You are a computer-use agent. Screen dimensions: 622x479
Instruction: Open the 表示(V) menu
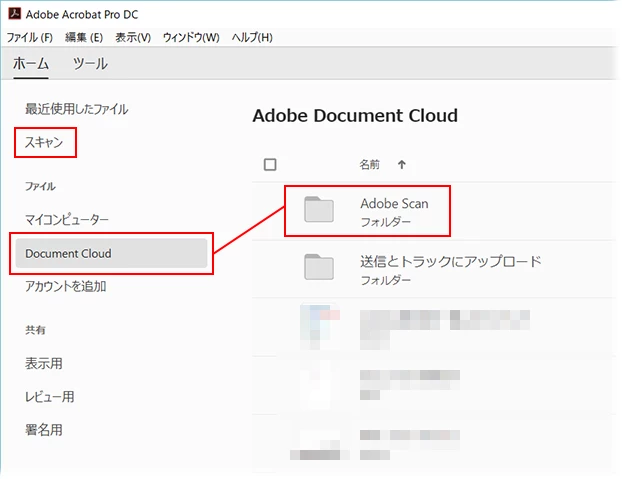(x=133, y=37)
